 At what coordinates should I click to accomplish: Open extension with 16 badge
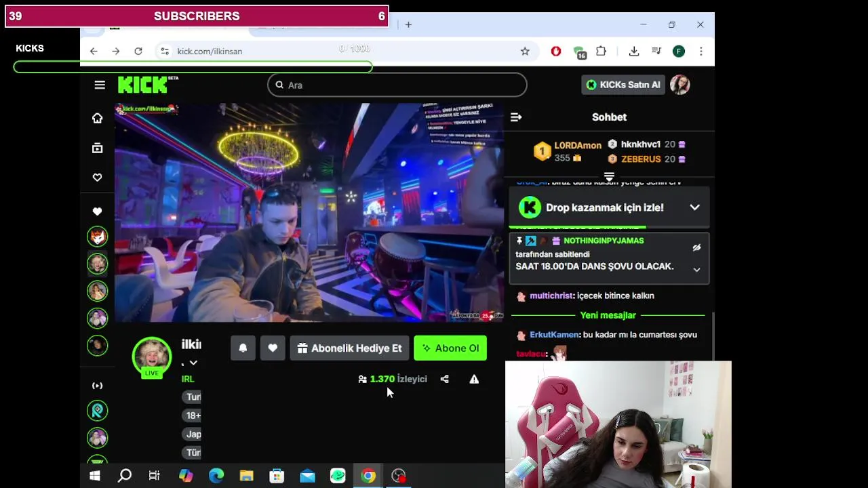tap(579, 52)
